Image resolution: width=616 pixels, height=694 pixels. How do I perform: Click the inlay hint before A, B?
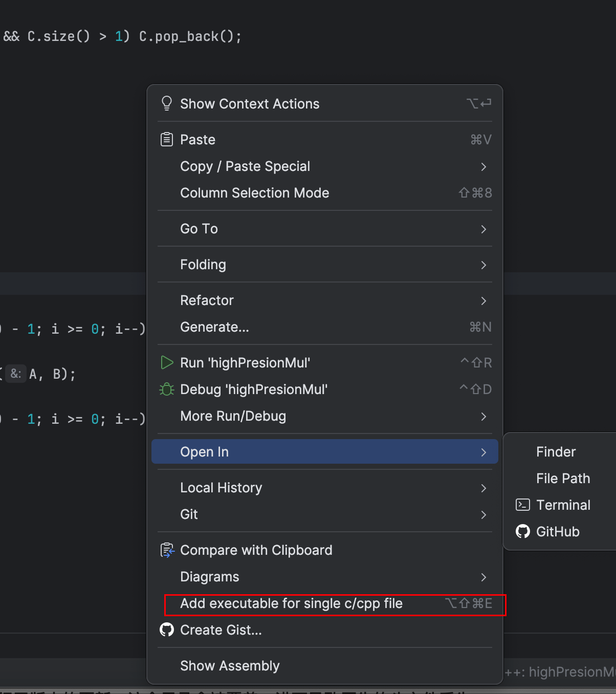click(x=16, y=374)
